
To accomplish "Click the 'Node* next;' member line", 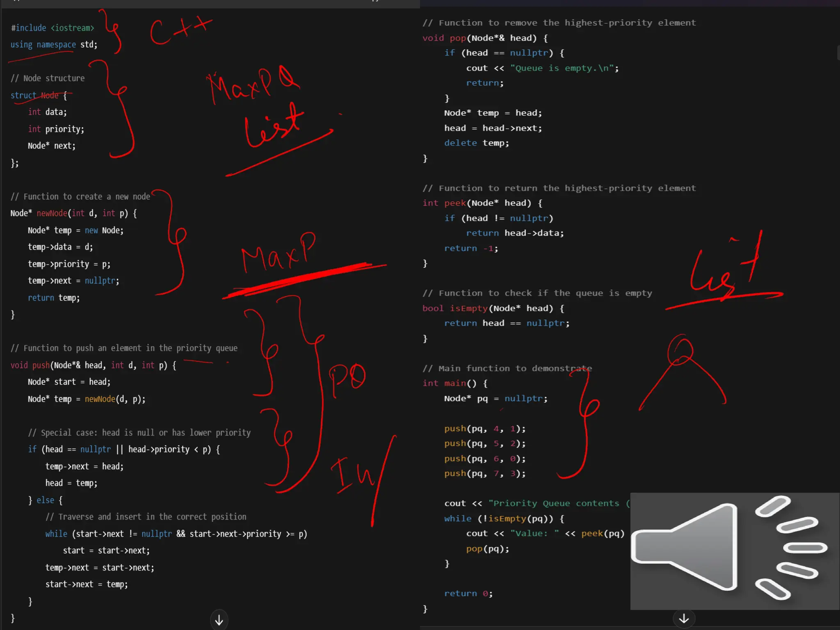I will (x=52, y=146).
